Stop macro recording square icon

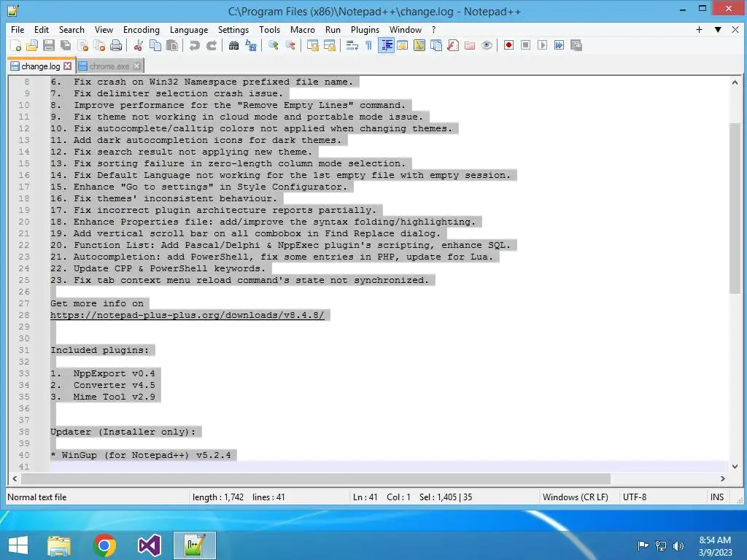(525, 45)
